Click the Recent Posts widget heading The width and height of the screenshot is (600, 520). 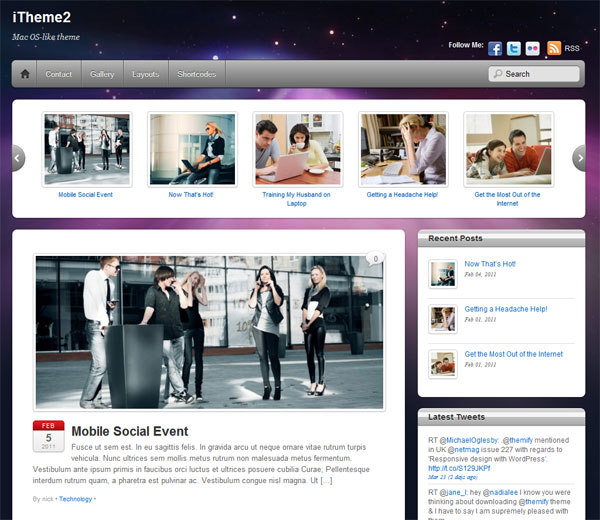[x=455, y=238]
